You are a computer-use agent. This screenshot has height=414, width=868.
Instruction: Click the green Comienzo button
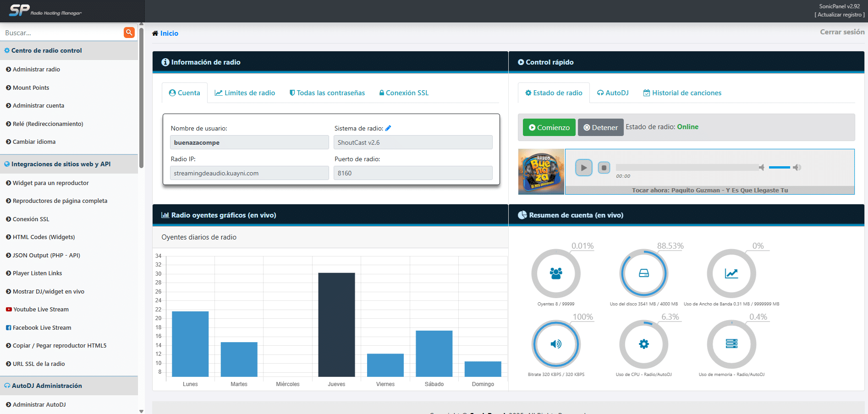point(549,127)
